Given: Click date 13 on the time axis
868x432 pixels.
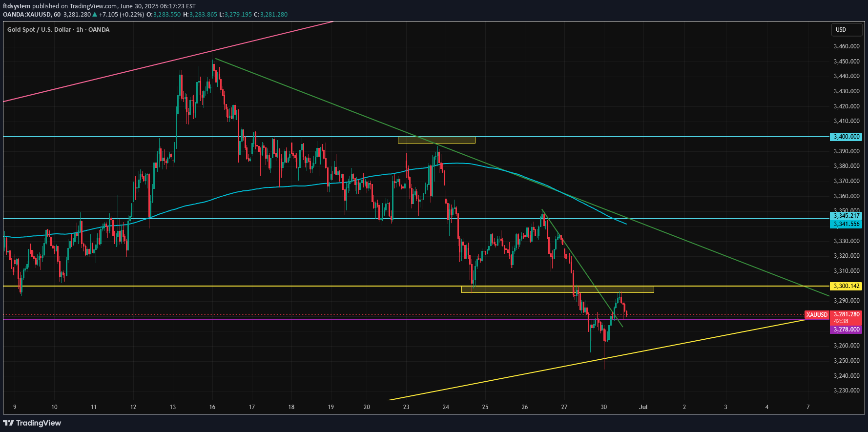Looking at the screenshot, I should point(173,407).
